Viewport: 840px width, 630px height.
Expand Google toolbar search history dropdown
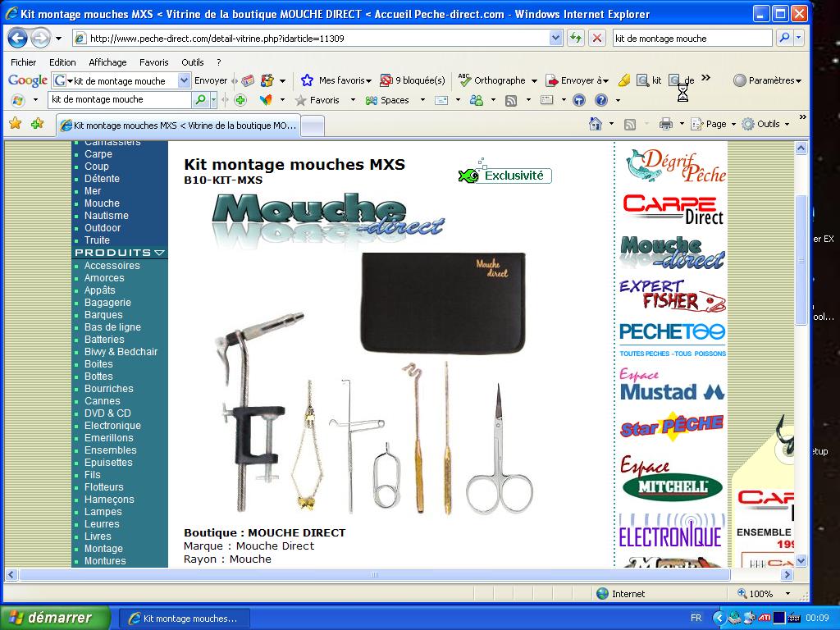tap(184, 81)
